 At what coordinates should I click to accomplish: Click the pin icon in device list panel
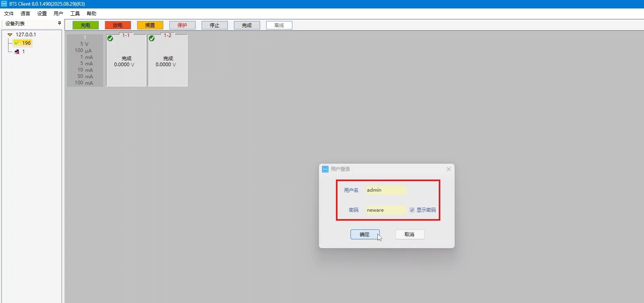(x=59, y=23)
